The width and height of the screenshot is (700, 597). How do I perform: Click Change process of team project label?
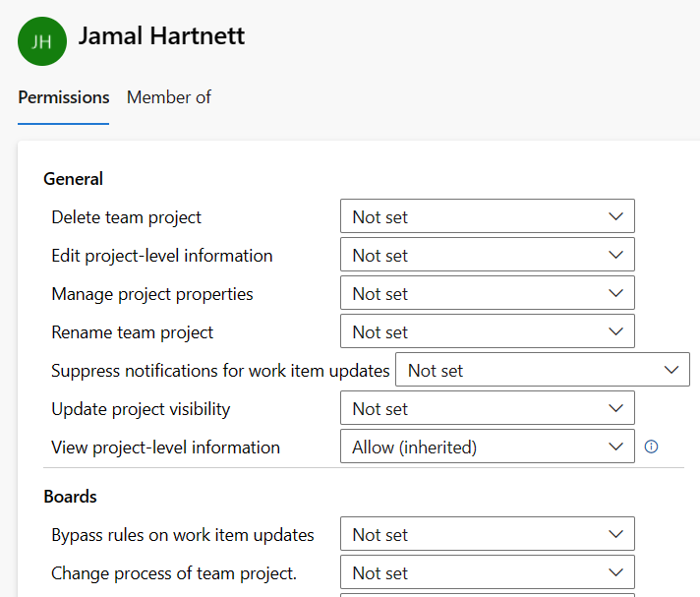174,573
